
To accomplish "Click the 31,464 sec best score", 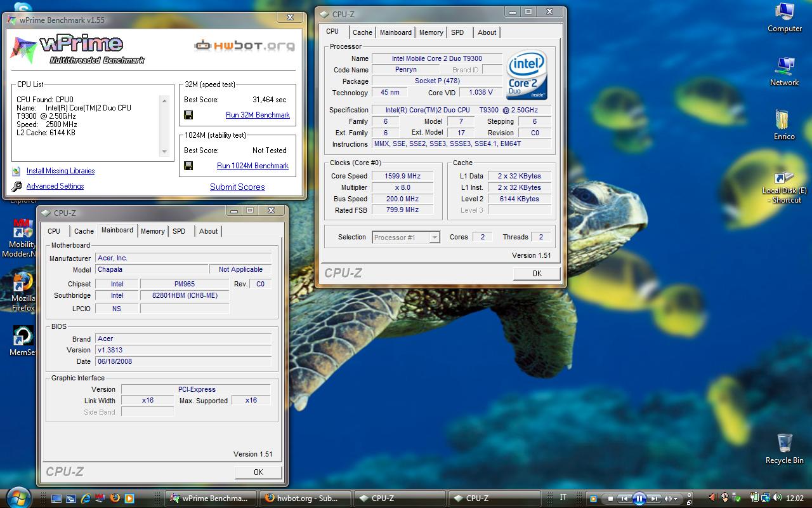I will pyautogui.click(x=270, y=100).
